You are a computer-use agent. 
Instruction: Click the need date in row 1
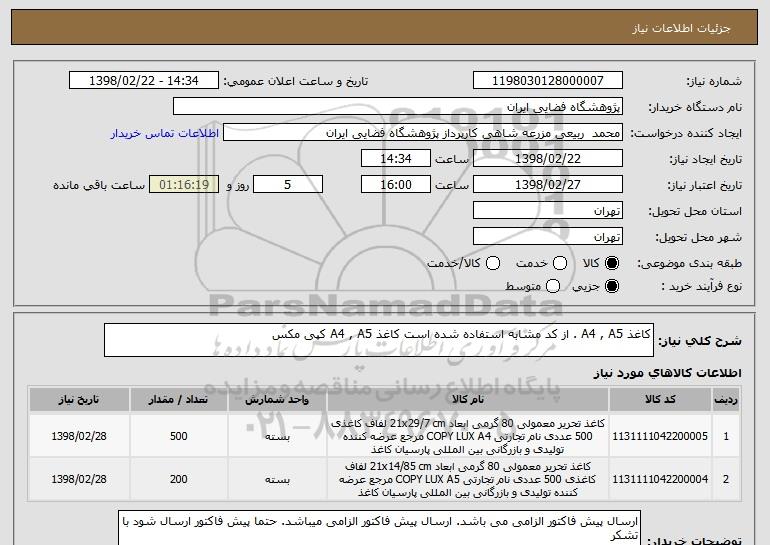[79, 436]
